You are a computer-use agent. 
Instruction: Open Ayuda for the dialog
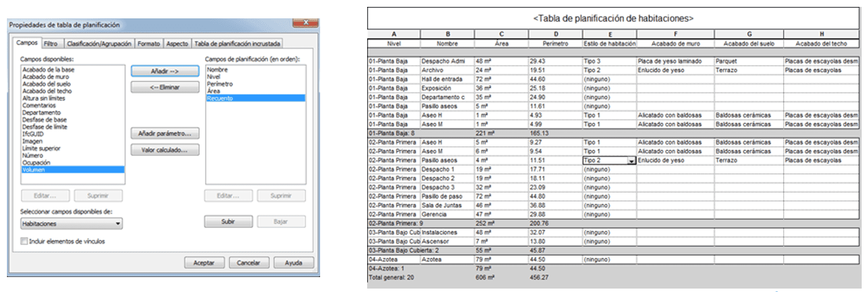pos(293,263)
